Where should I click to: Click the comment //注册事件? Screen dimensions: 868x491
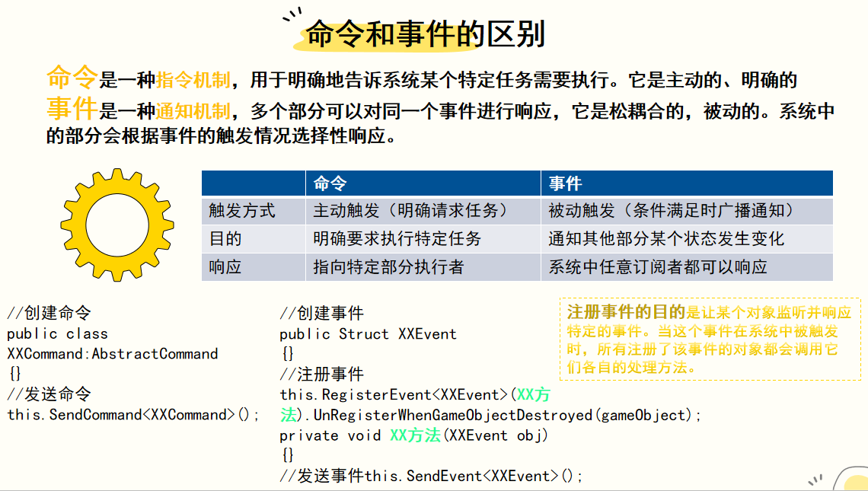321,375
